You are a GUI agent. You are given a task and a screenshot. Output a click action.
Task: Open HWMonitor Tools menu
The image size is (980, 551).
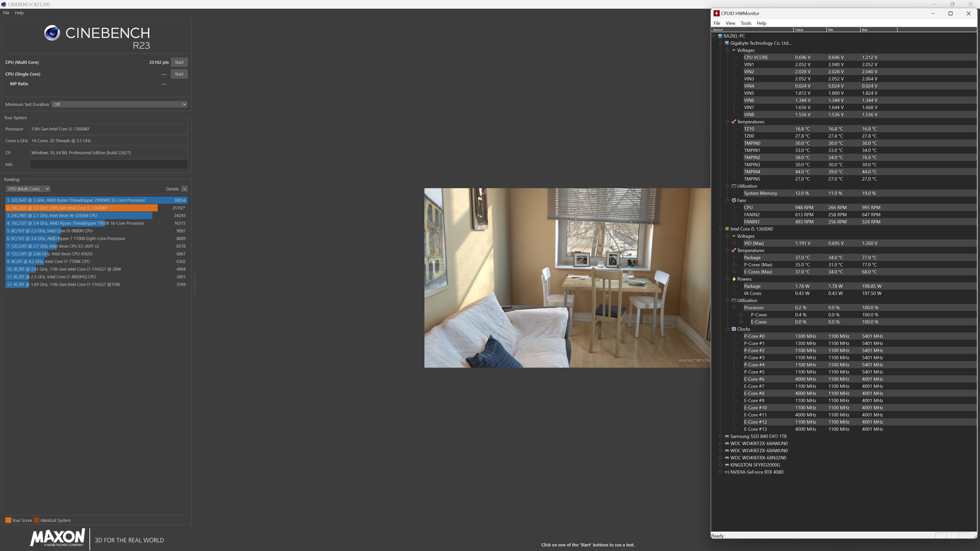click(746, 23)
